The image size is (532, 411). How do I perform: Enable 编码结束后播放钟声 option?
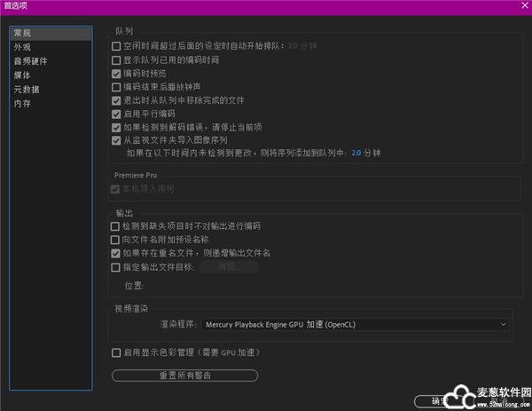(x=116, y=87)
